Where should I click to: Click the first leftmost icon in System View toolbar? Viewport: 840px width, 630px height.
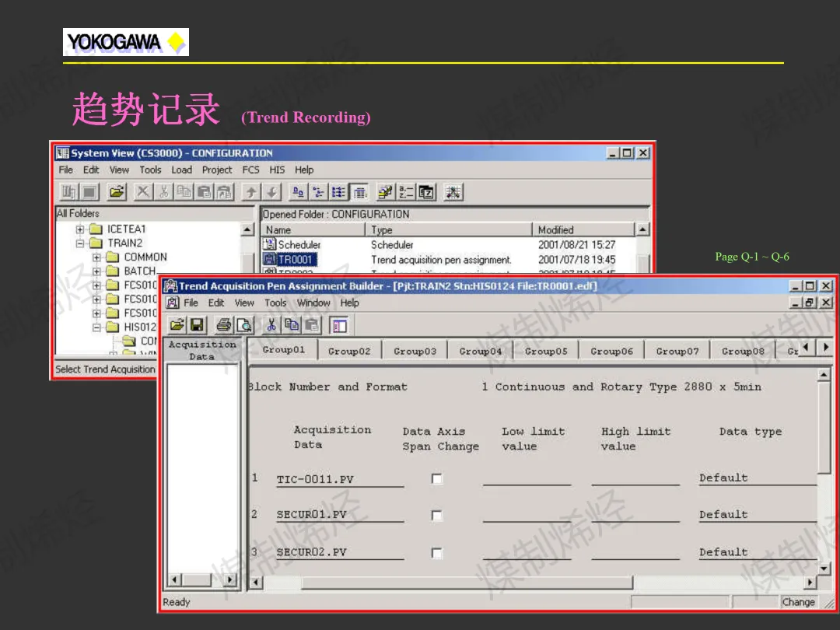coord(68,192)
